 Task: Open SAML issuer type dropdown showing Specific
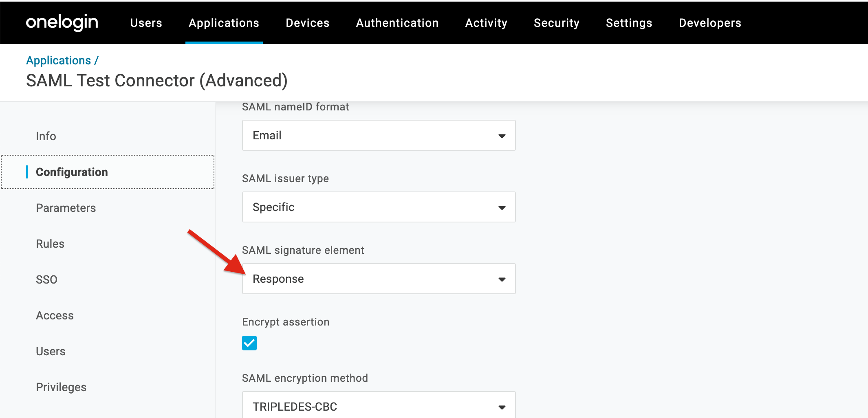pyautogui.click(x=379, y=207)
